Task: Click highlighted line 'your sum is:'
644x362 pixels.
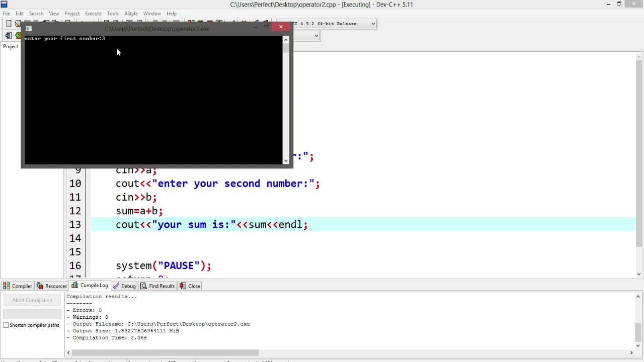Action: 212,224
